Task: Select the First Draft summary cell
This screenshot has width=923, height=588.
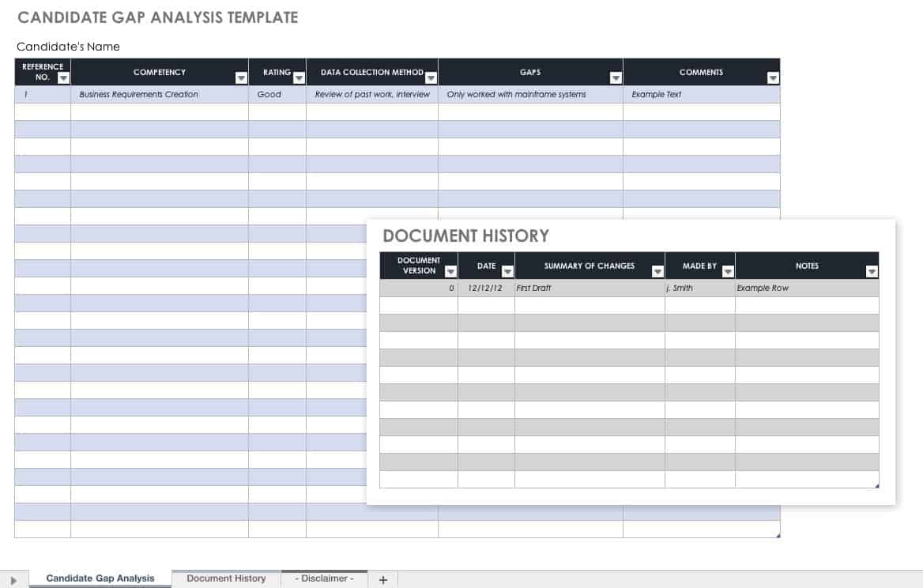Action: [x=533, y=288]
